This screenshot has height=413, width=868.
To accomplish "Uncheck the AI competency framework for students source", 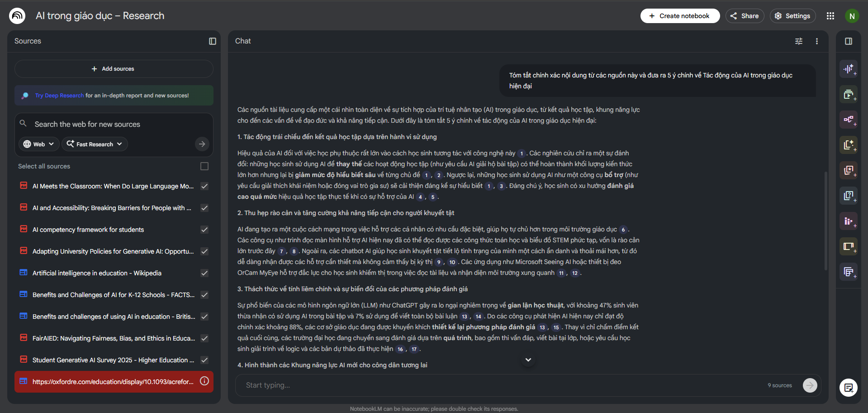I will tap(204, 230).
